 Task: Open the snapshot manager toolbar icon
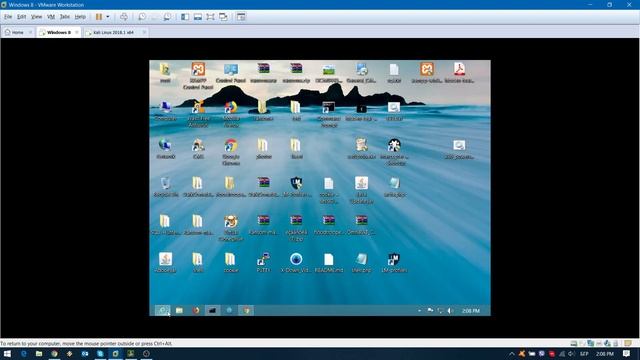tap(167, 17)
